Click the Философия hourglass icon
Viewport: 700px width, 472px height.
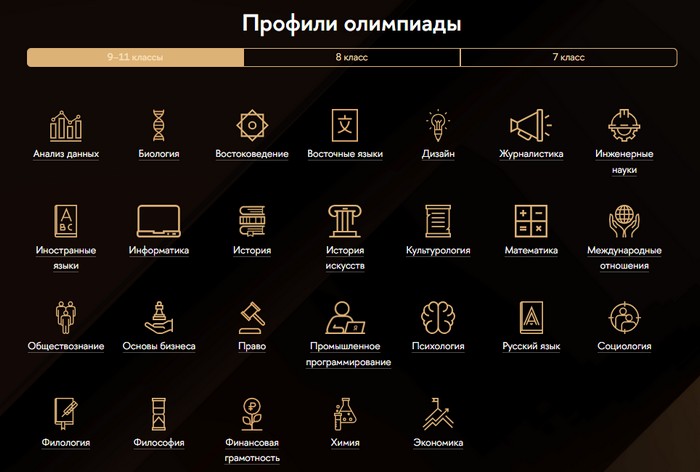(x=158, y=414)
